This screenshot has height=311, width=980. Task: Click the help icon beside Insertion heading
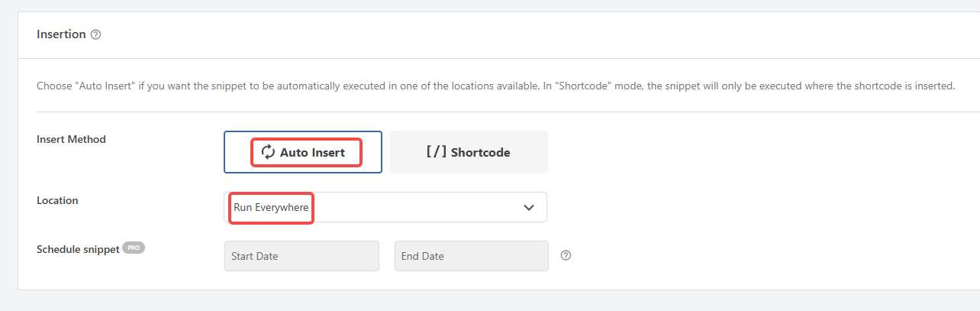95,34
